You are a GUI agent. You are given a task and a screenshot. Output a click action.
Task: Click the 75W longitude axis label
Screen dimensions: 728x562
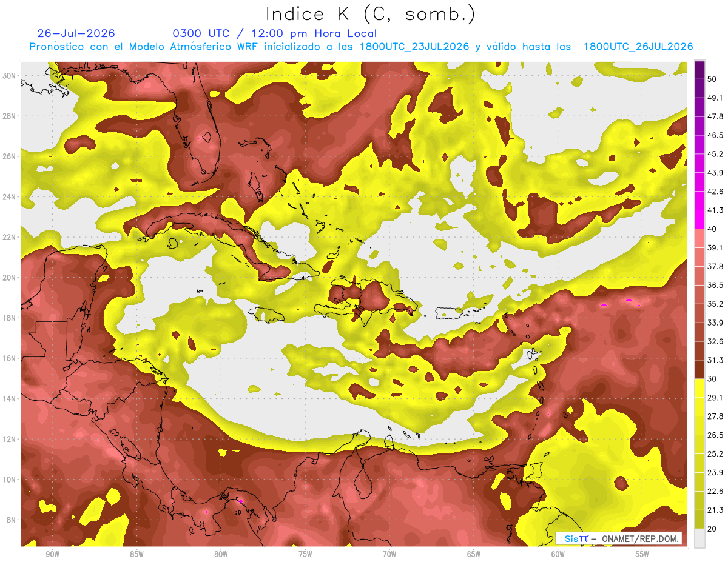click(x=305, y=555)
